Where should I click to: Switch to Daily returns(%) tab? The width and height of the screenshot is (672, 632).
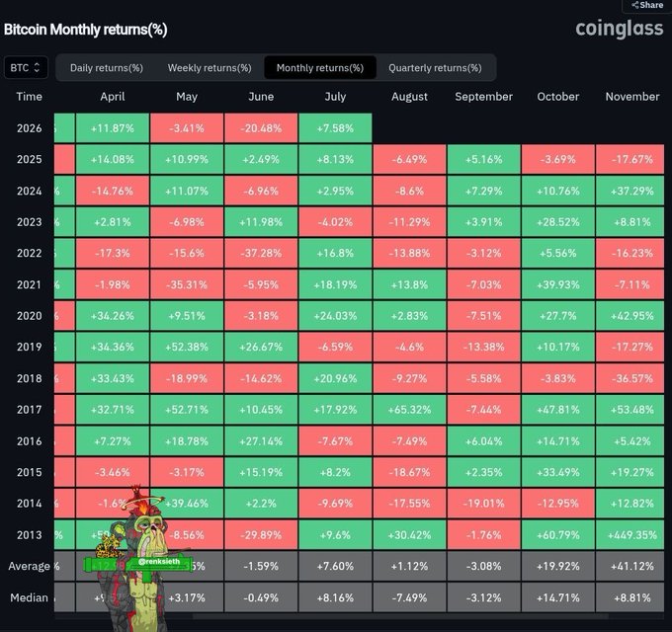click(107, 68)
